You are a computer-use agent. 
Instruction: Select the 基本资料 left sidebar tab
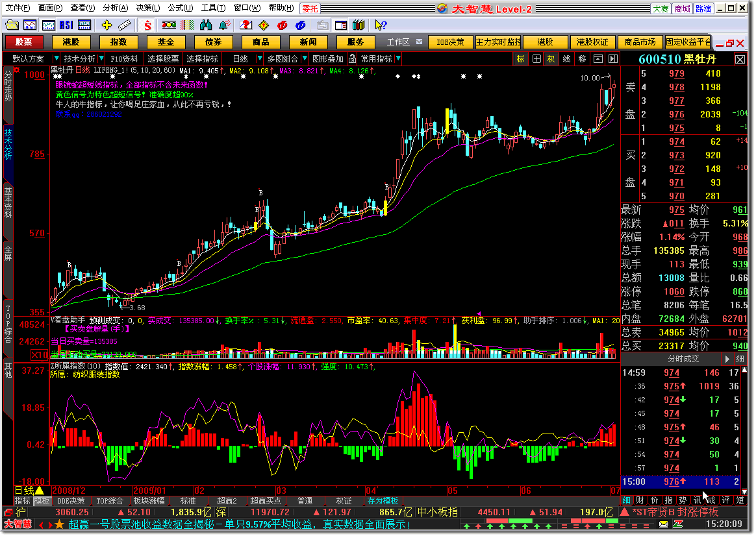tap(8, 202)
